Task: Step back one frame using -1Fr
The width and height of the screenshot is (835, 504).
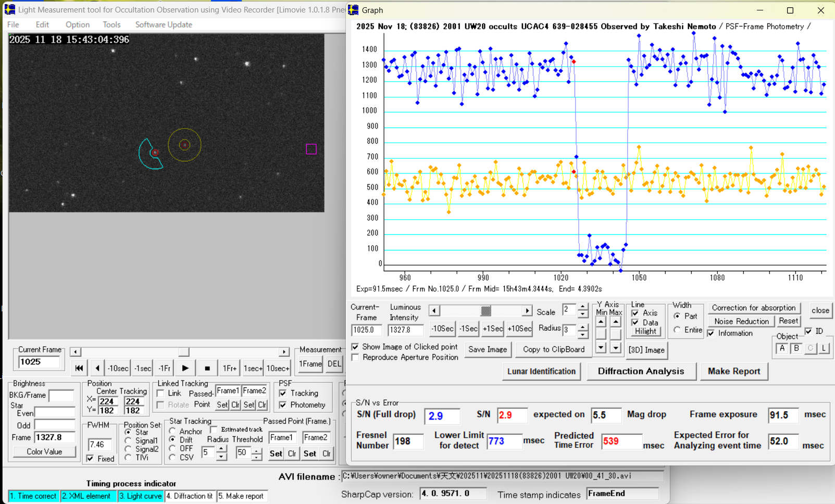Action: tap(164, 368)
